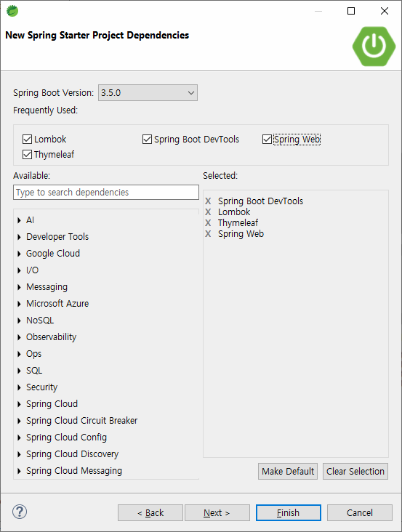The height and width of the screenshot is (532, 402).
Task: Click the Finish button
Action: [x=289, y=512]
